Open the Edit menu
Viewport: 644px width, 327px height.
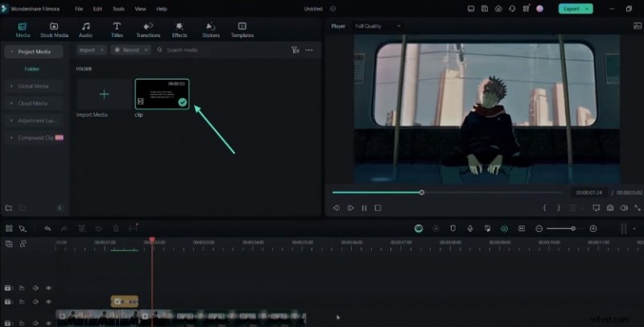(97, 9)
